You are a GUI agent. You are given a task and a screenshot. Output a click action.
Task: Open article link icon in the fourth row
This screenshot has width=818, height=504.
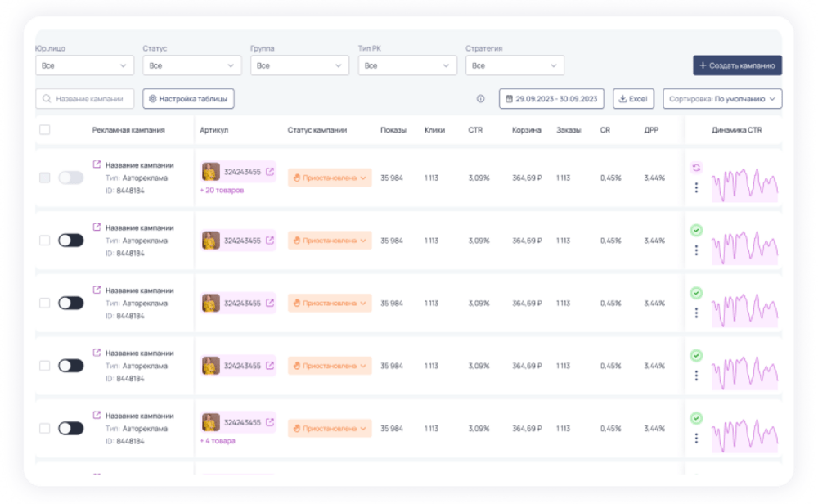pos(270,366)
